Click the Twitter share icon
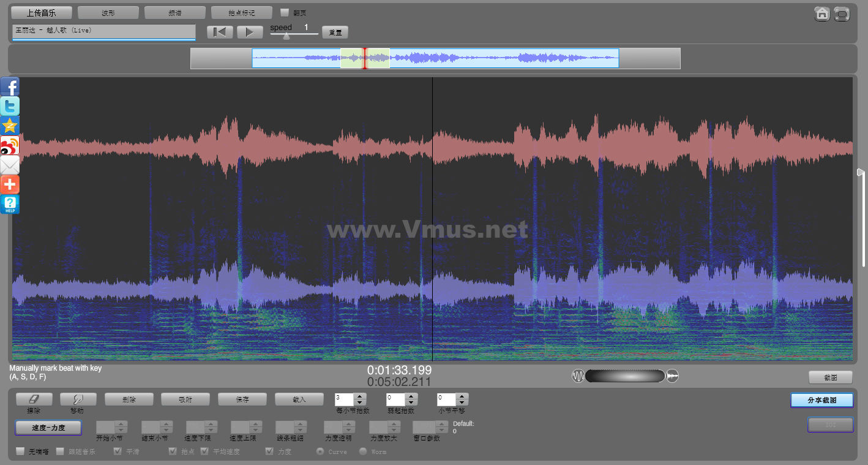 pos(10,106)
